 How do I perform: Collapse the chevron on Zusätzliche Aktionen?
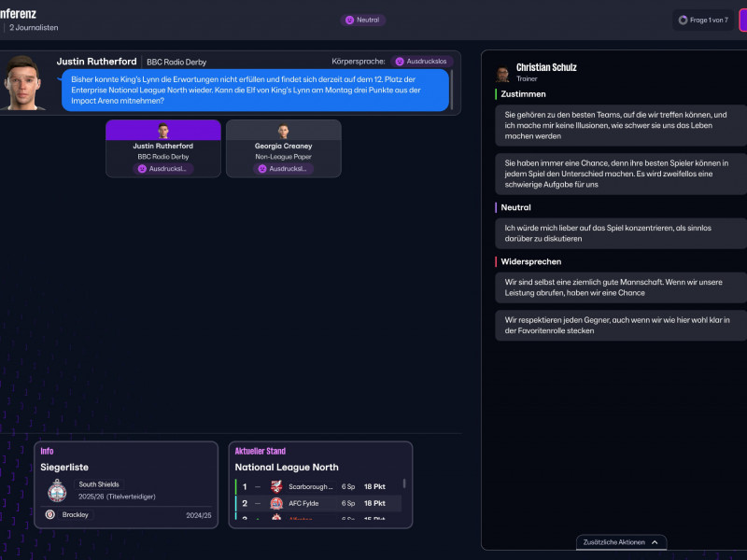click(x=656, y=542)
